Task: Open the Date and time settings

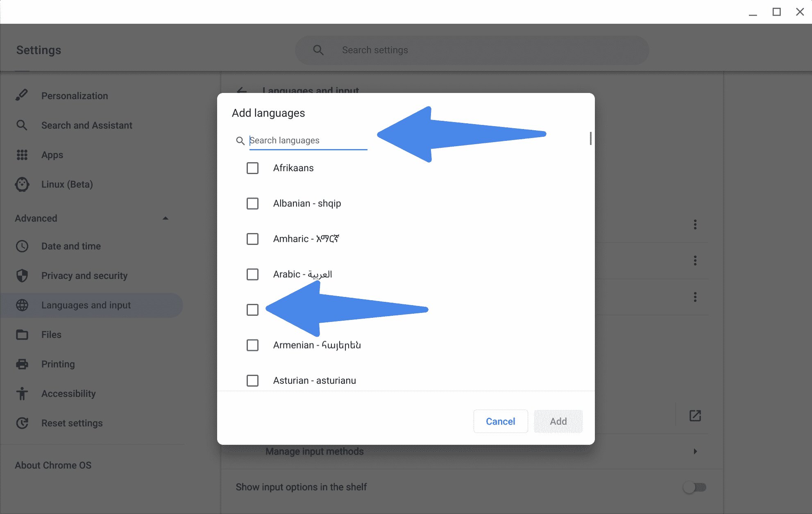Action: (71, 246)
